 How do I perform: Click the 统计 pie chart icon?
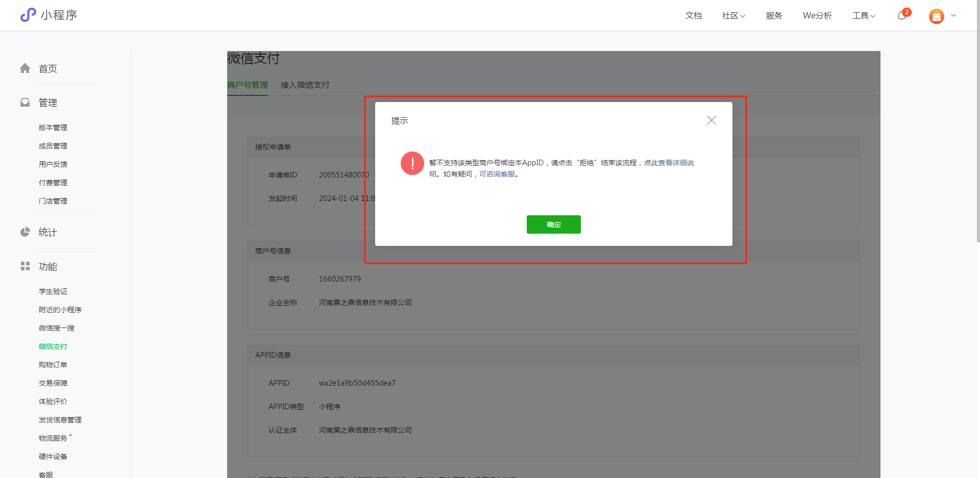click(25, 232)
